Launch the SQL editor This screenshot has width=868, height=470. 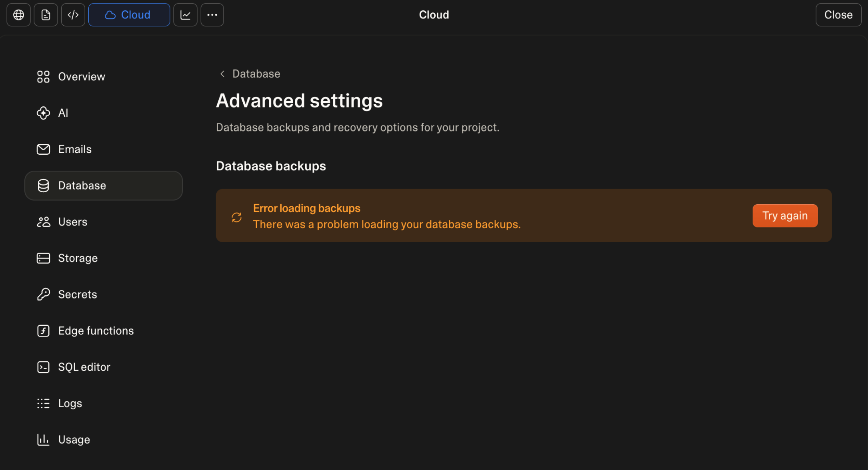[x=104, y=367]
